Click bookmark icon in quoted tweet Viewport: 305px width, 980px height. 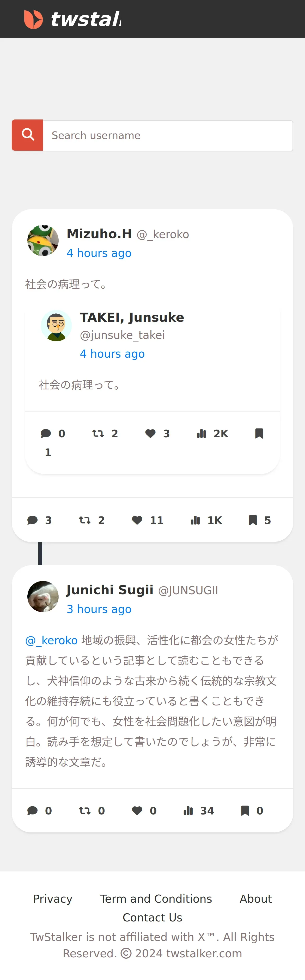click(x=259, y=433)
